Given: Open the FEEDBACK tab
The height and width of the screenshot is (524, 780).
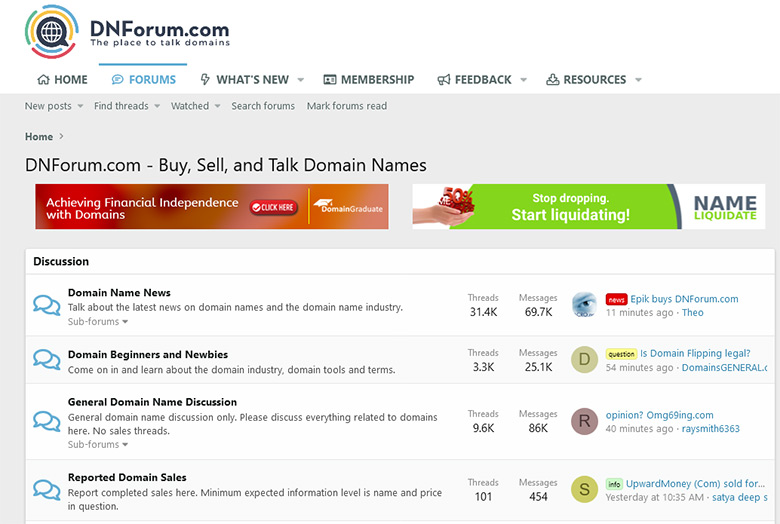Looking at the screenshot, I should coord(474,80).
